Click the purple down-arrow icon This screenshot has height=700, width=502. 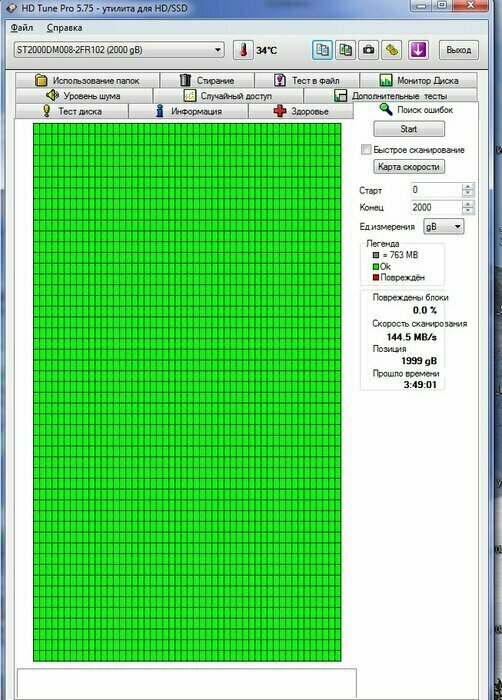click(x=418, y=50)
